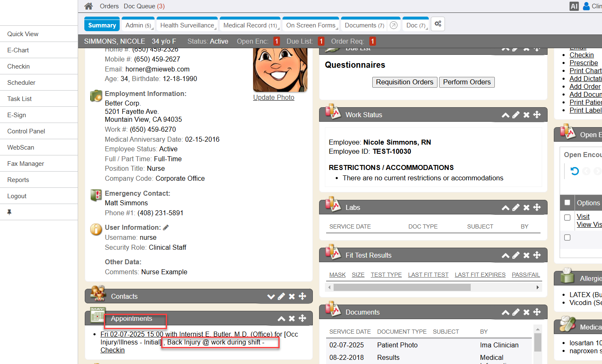Click the pin icon in left sidebar
The image size is (602, 364).
9,212
